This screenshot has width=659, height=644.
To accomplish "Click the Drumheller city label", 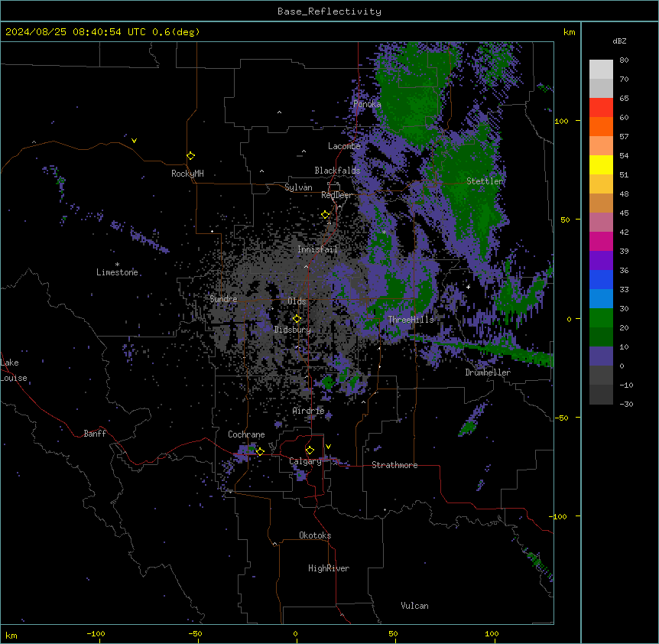I will click(488, 372).
